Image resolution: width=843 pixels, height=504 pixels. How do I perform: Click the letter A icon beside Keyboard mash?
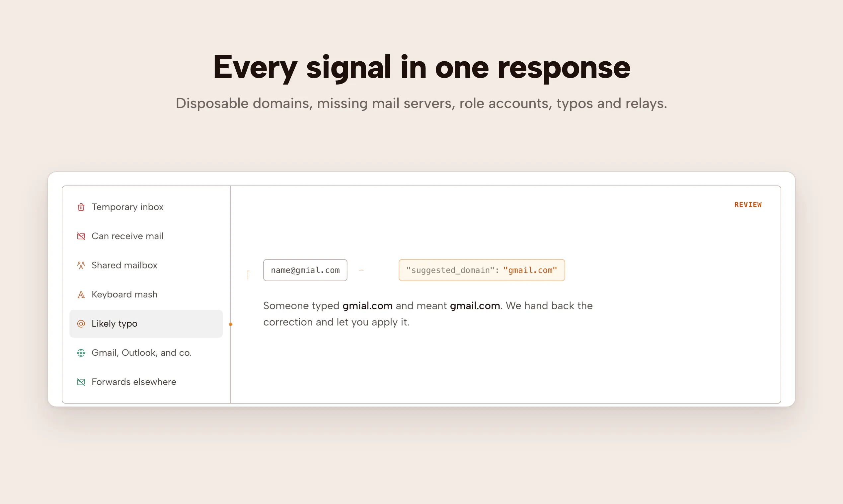(x=81, y=294)
